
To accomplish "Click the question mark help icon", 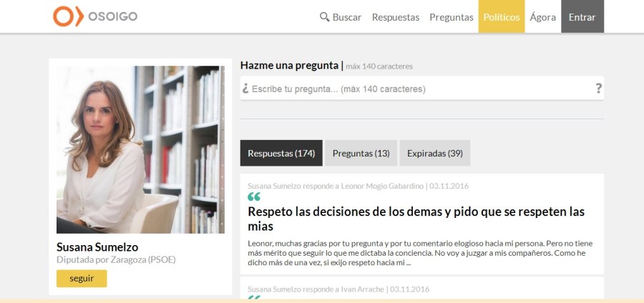I will click(598, 89).
